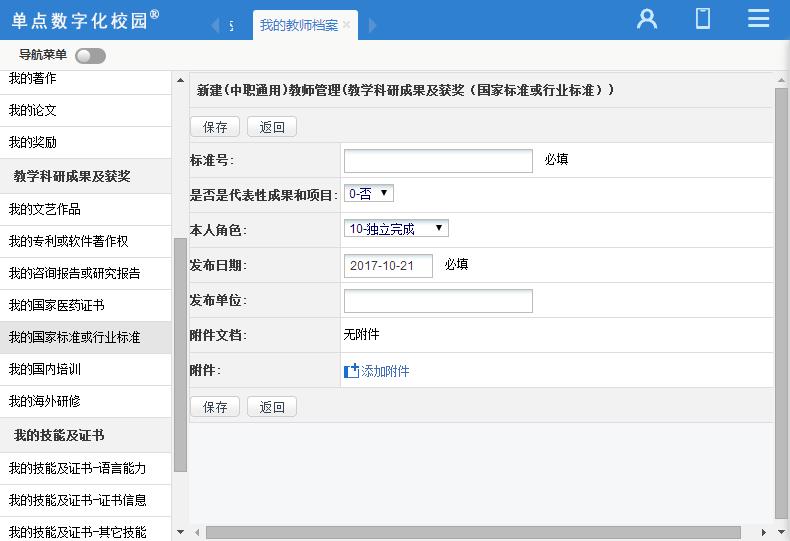Image resolution: width=790 pixels, height=541 pixels.
Task: Click the form horizontal scrollbar thumb
Action: (473, 532)
